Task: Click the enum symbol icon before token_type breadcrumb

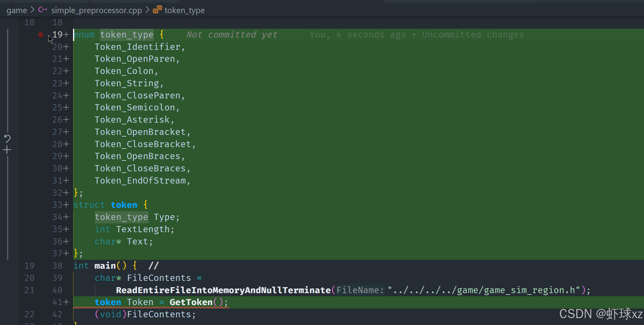Action: [x=157, y=10]
